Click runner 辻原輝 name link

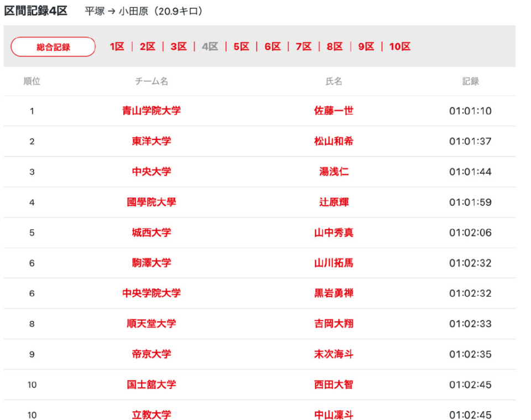pos(334,202)
